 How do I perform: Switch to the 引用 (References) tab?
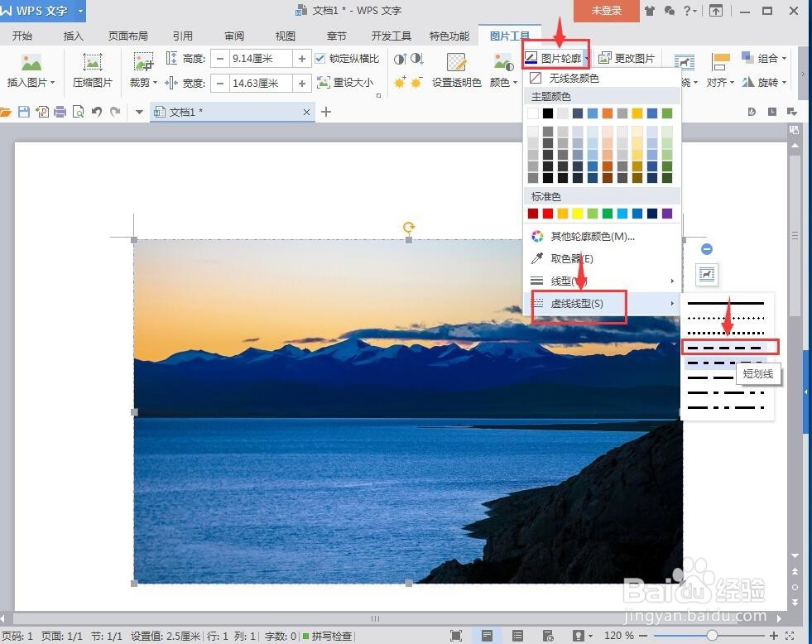[182, 36]
